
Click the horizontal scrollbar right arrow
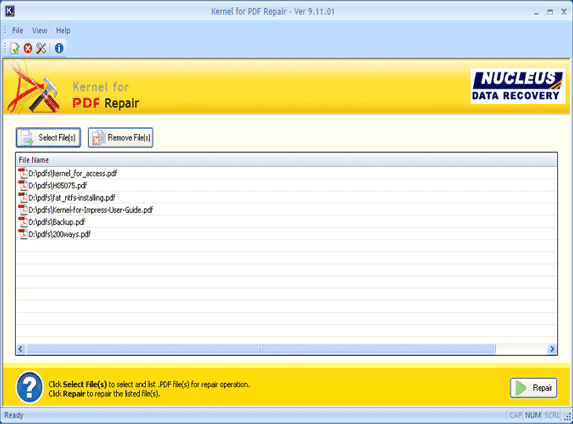coord(552,349)
